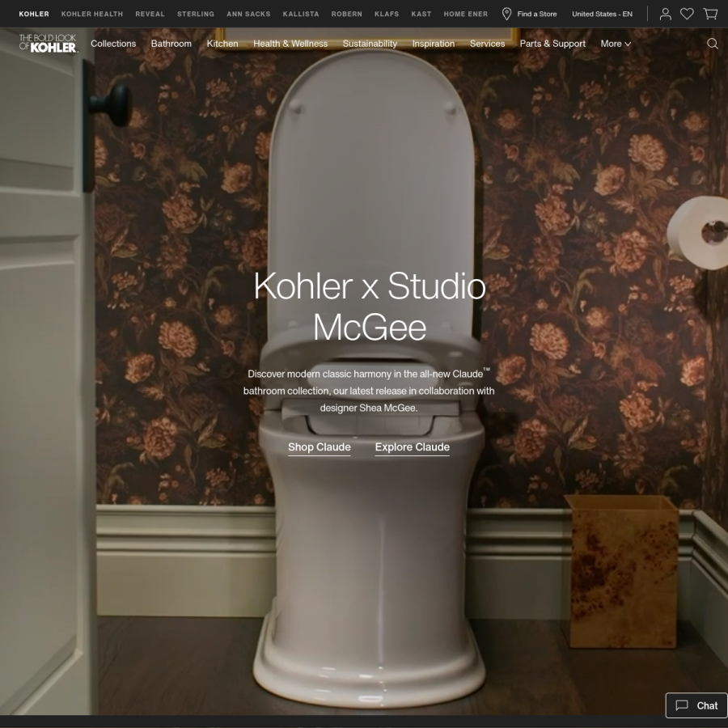Open the Services menu
Image resolution: width=728 pixels, height=728 pixels.
[x=487, y=44]
